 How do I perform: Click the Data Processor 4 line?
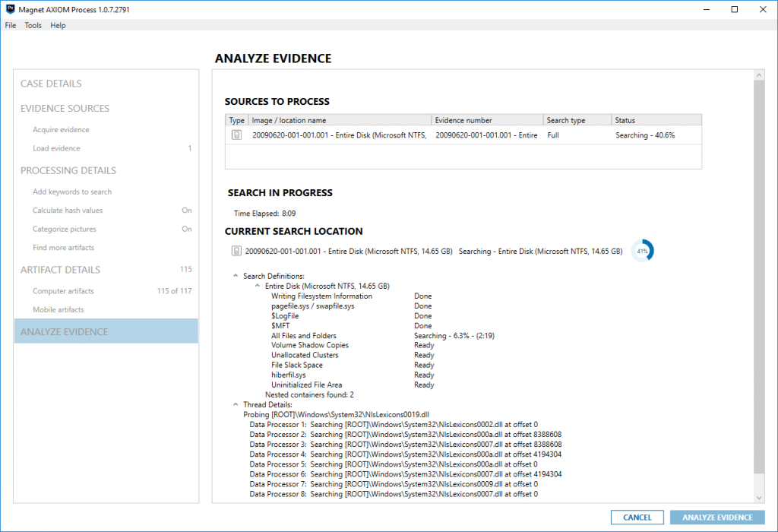(406, 454)
